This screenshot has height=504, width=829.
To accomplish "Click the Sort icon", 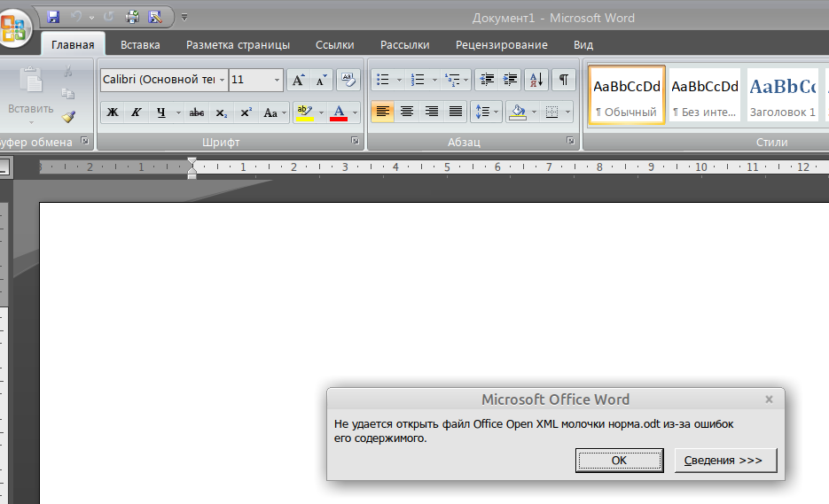I will [x=536, y=80].
